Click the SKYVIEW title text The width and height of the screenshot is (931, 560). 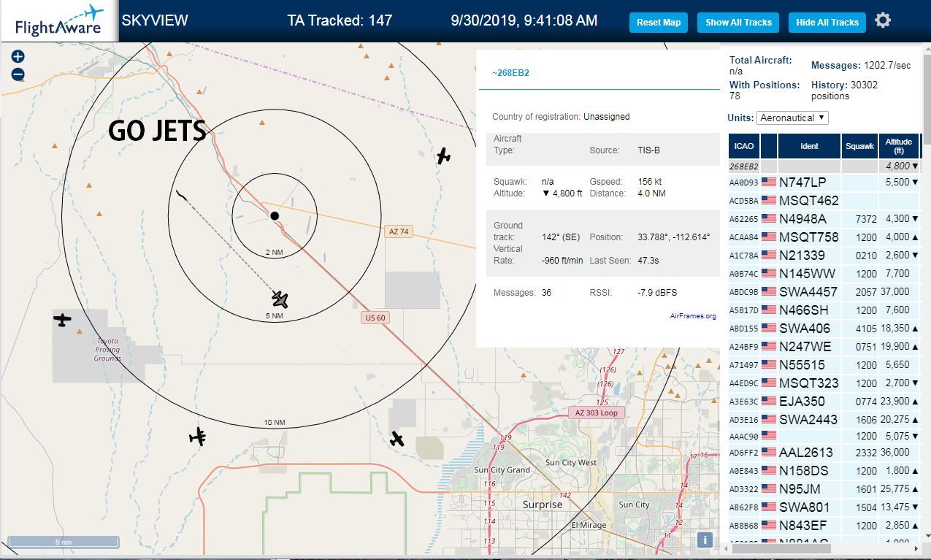[154, 20]
